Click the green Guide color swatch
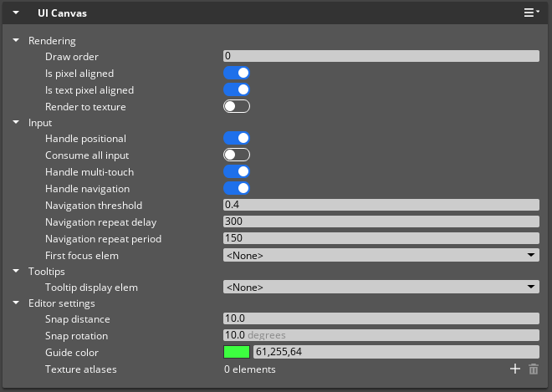This screenshot has width=552, height=392. (237, 352)
